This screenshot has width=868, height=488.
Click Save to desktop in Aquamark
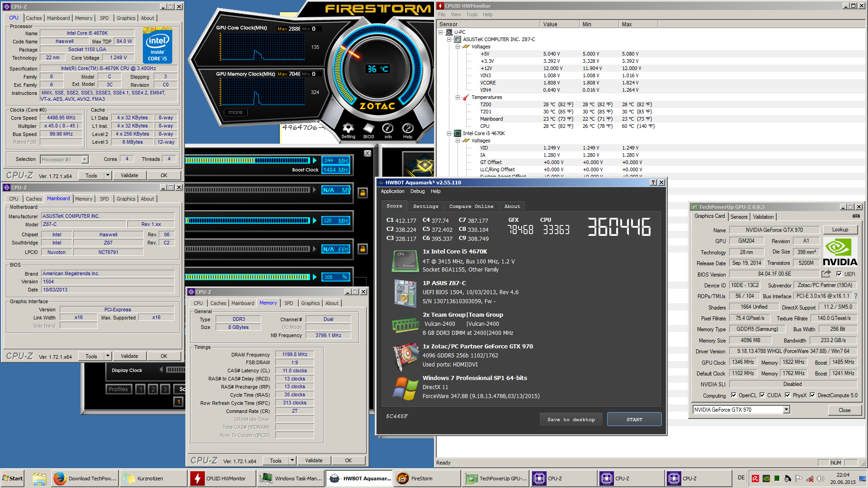click(571, 419)
